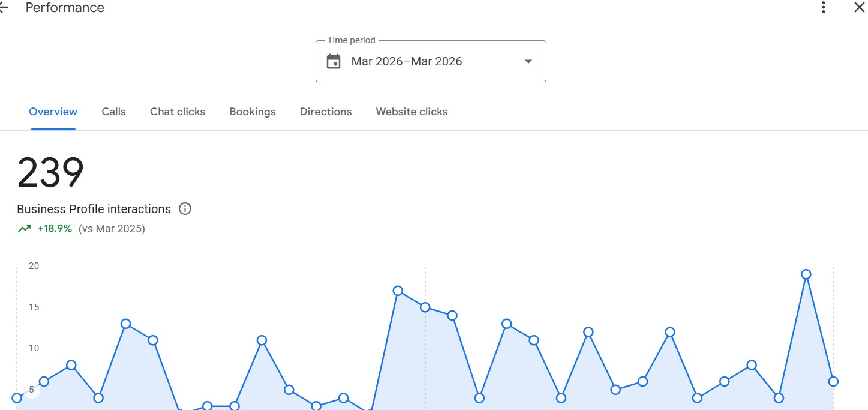Close the Performance view
Image resolution: width=868 pixels, height=410 pixels.
859,8
